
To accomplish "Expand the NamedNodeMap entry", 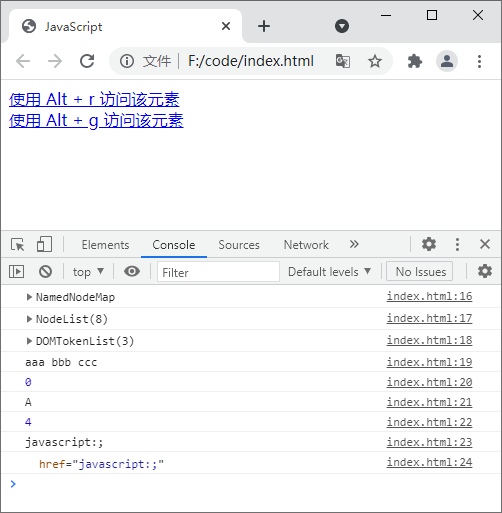I will [29, 297].
